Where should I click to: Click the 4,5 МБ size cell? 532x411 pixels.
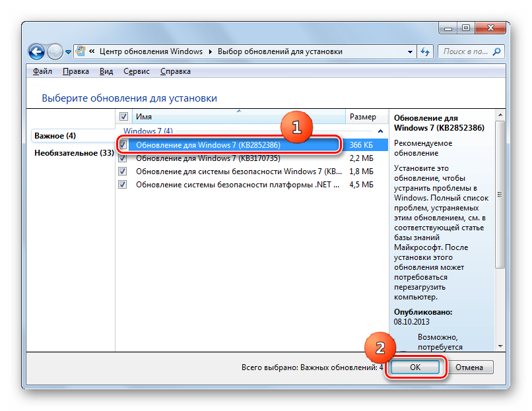(361, 185)
